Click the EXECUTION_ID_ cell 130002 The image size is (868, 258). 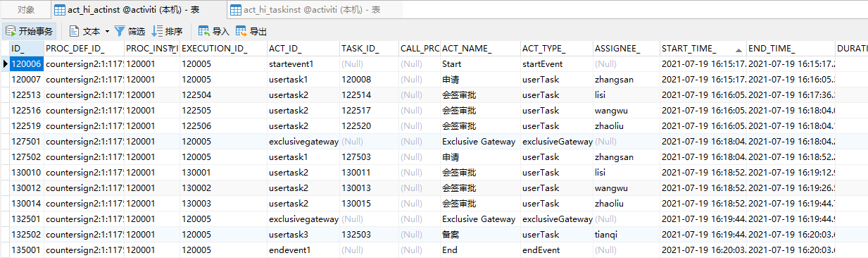[223, 188]
